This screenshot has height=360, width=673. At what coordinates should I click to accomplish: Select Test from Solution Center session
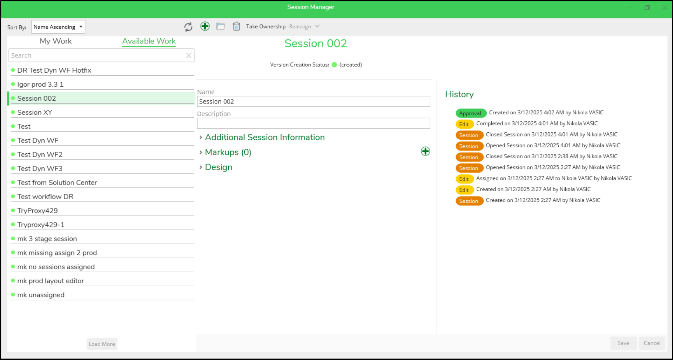point(102,183)
